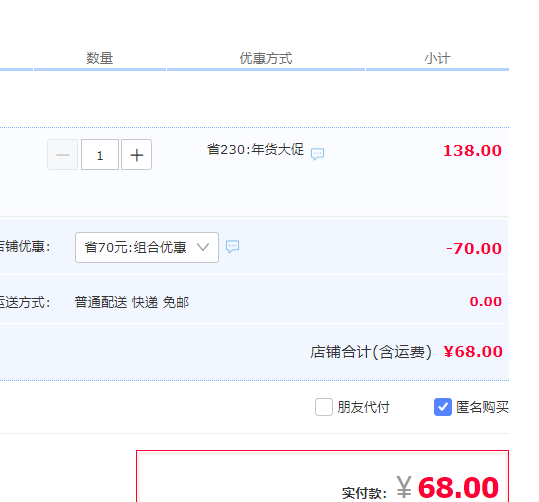This screenshot has width=539, height=502.
Task: Click the 店铺合计(含运费) ¥68.00 total
Action: [x=406, y=352]
